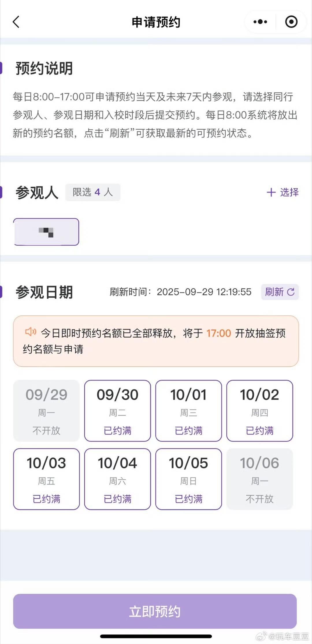Choose the 10/04 周六 date
The image size is (312, 644).
point(118,479)
